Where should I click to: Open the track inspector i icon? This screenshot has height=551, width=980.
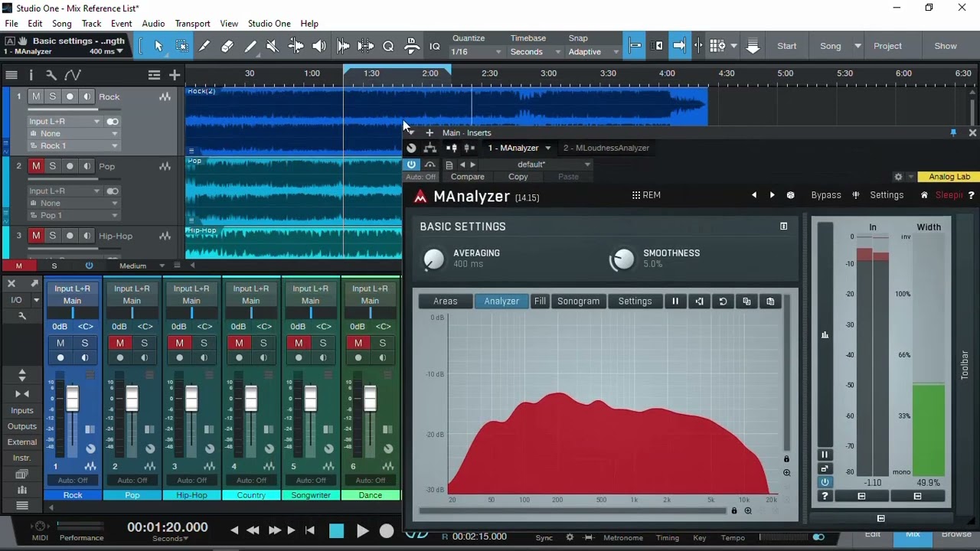31,75
